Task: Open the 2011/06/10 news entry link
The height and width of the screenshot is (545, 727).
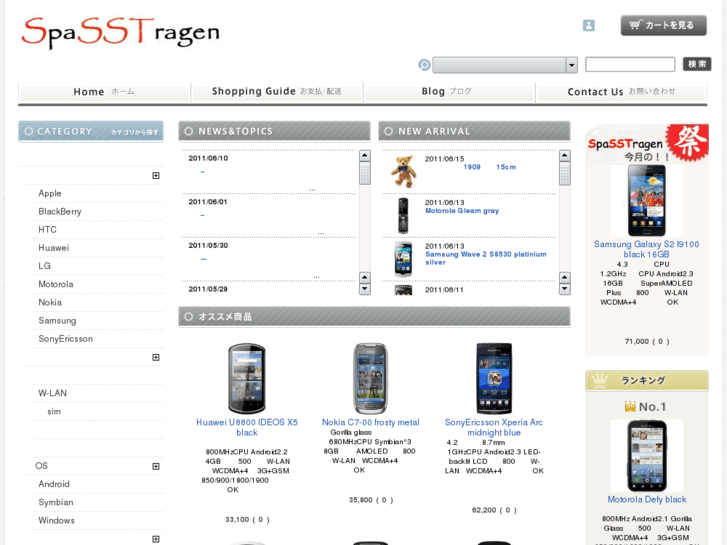Action: (x=202, y=172)
